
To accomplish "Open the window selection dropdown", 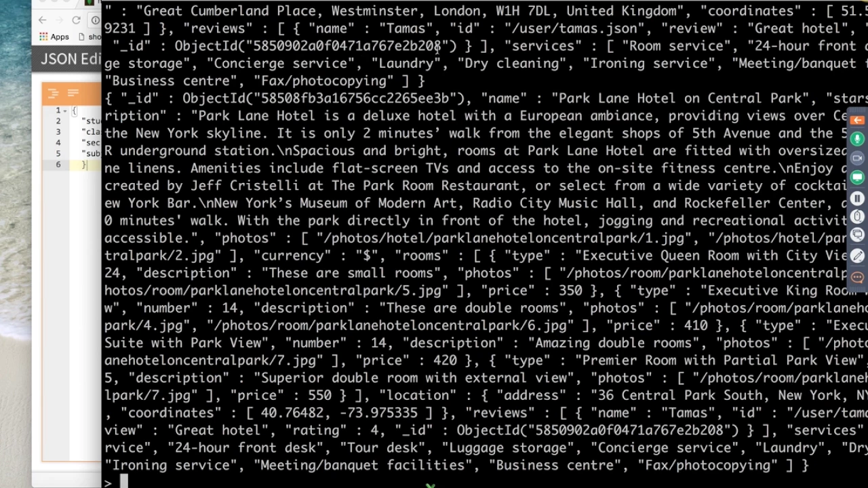I will click(x=857, y=235).
